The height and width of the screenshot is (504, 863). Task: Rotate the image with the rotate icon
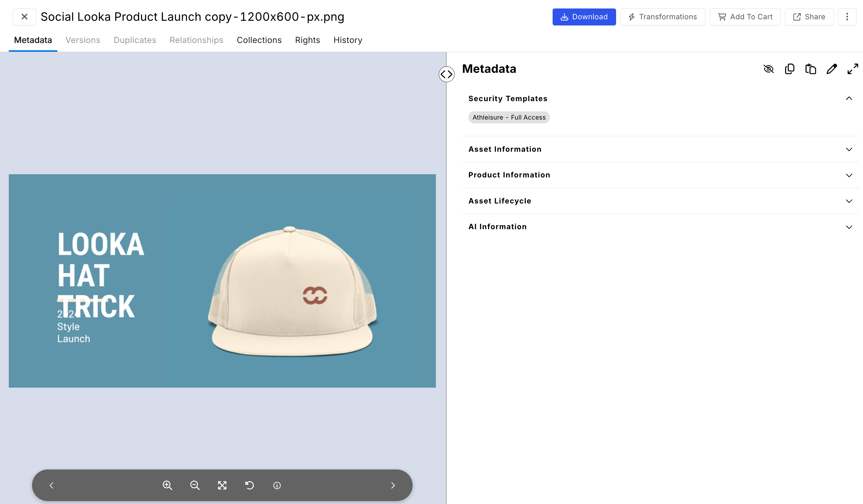[250, 485]
